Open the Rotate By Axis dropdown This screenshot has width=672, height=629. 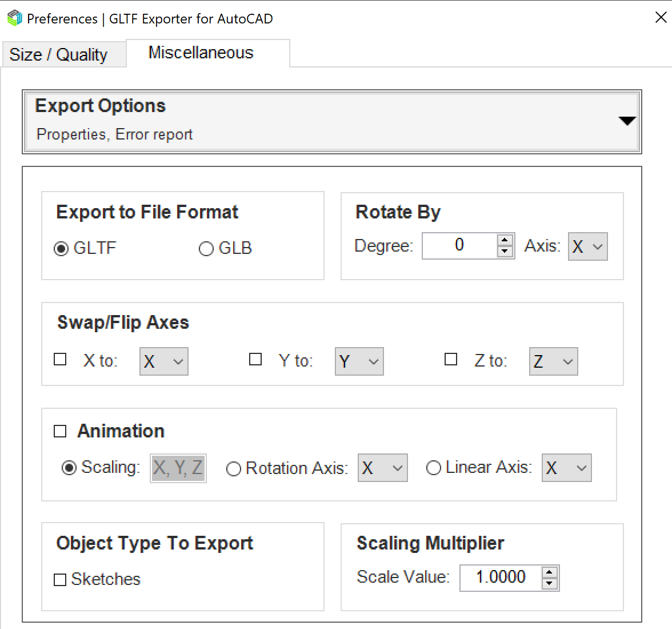[x=587, y=246]
